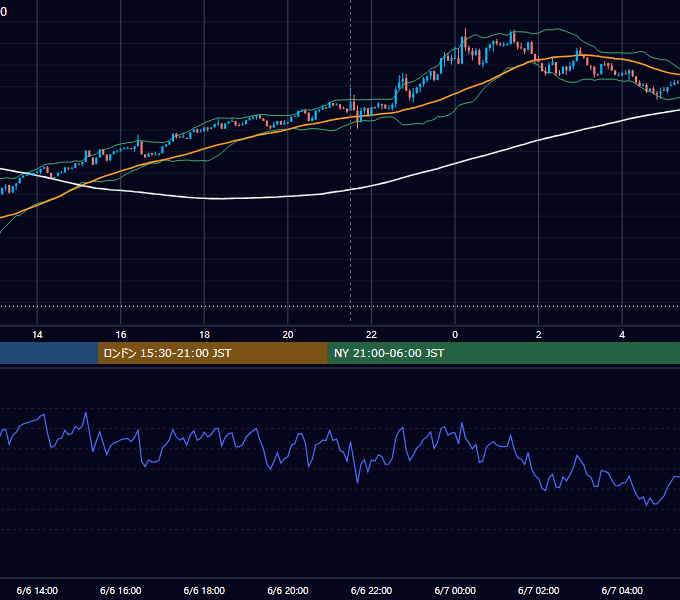This screenshot has height=600, width=680.
Task: Click the 6/7 00:00 time label
Action: click(455, 590)
